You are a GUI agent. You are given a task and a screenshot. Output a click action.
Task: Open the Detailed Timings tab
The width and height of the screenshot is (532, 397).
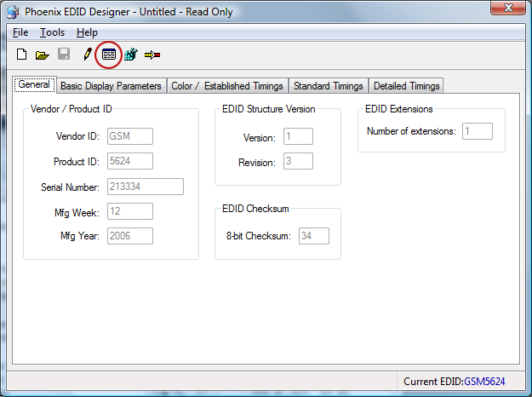[x=407, y=86]
